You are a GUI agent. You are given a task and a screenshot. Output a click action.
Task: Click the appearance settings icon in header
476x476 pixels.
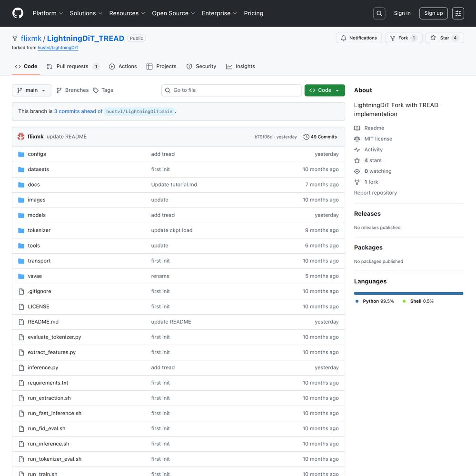(x=458, y=13)
